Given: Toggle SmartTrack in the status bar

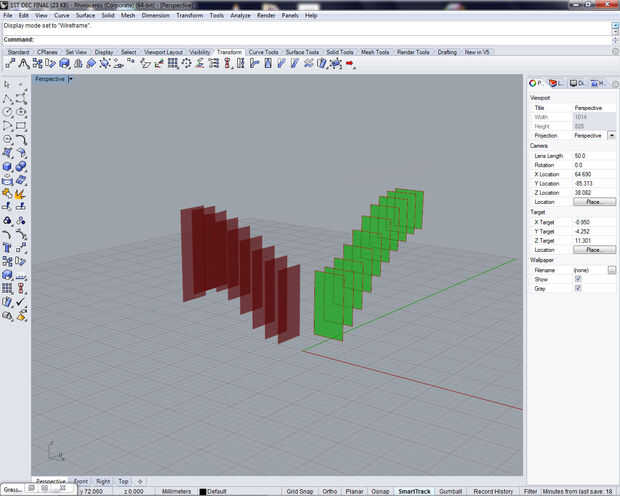Looking at the screenshot, I should pyautogui.click(x=414, y=491).
